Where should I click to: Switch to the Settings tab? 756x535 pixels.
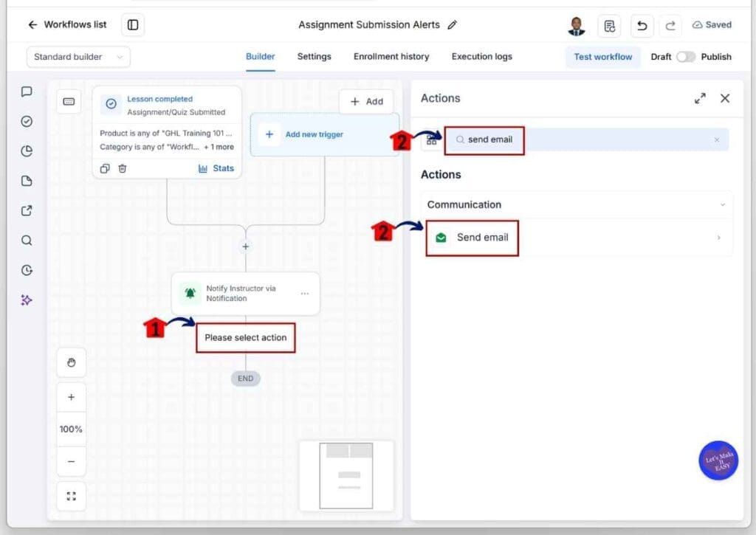click(314, 56)
